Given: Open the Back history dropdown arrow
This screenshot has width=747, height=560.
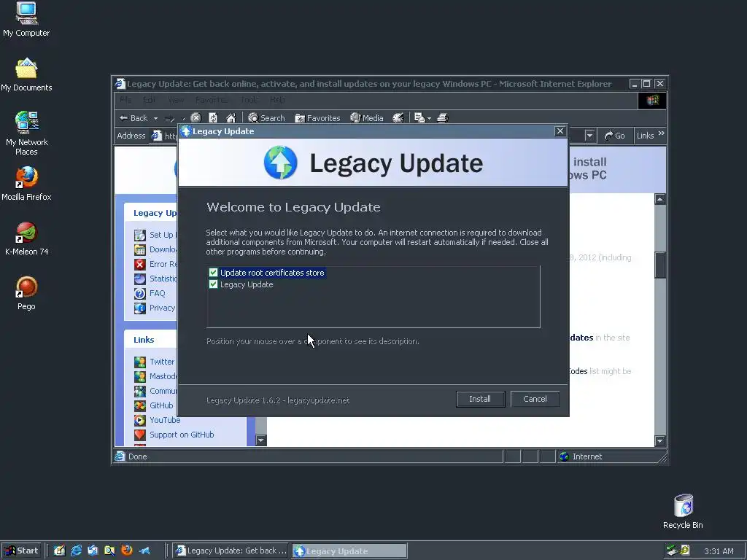Looking at the screenshot, I should [155, 118].
